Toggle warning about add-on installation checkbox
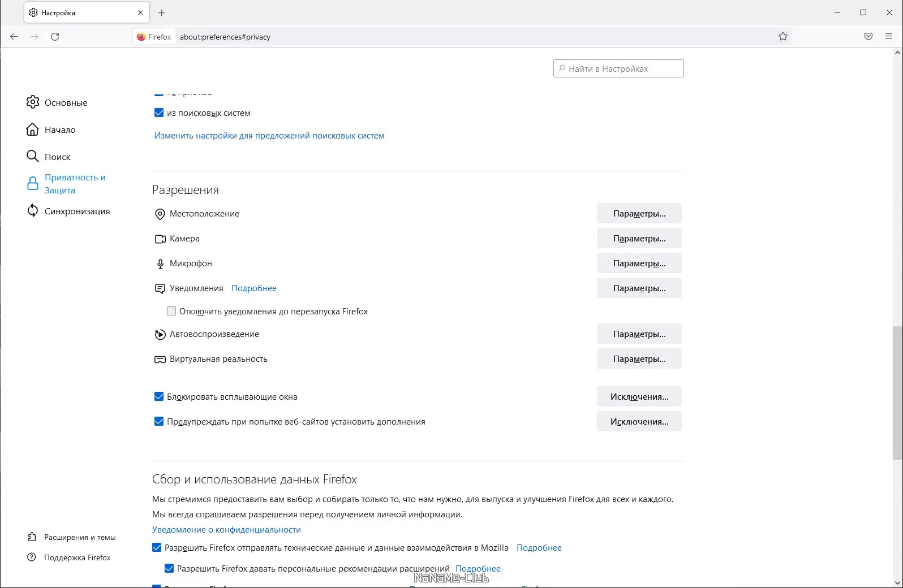903x588 pixels. coord(159,422)
